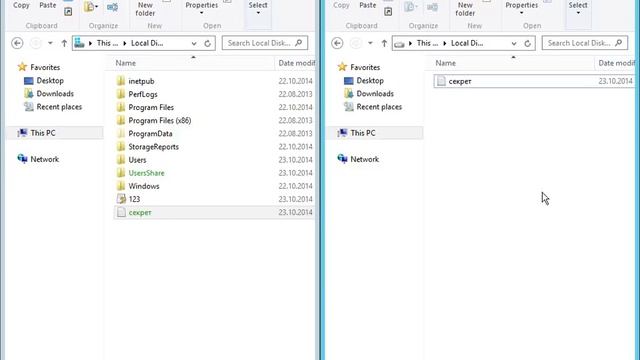Select Network in left window sidebar

click(44, 159)
